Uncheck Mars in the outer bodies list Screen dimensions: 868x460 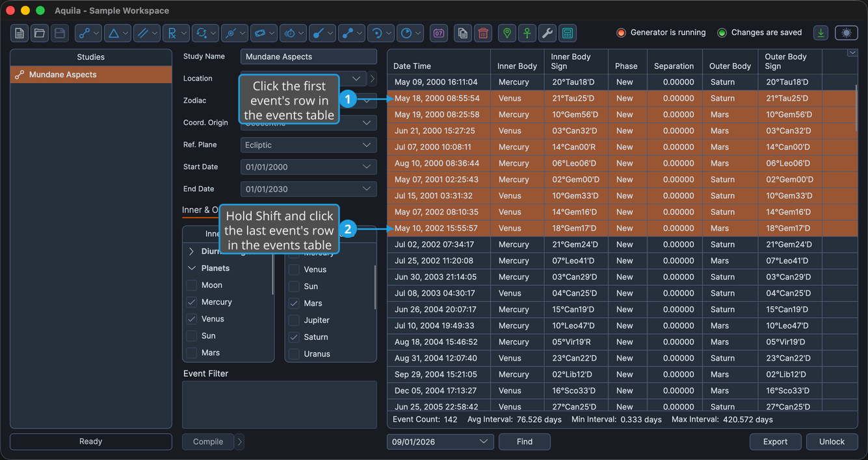point(294,303)
